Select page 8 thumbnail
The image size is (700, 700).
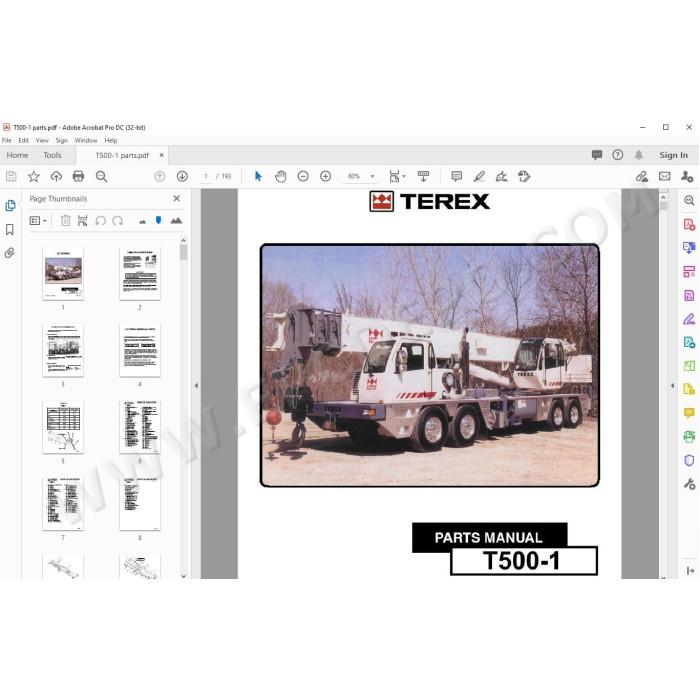[x=140, y=504]
